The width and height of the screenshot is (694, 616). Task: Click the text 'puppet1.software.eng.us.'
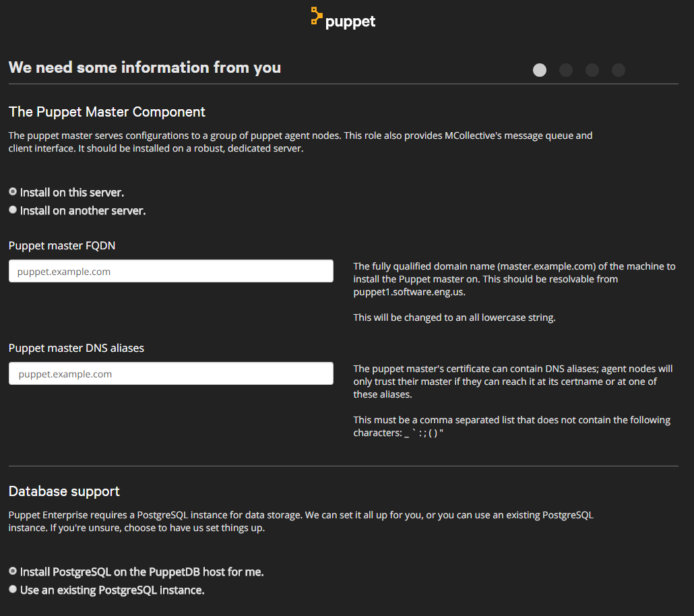[x=410, y=292]
